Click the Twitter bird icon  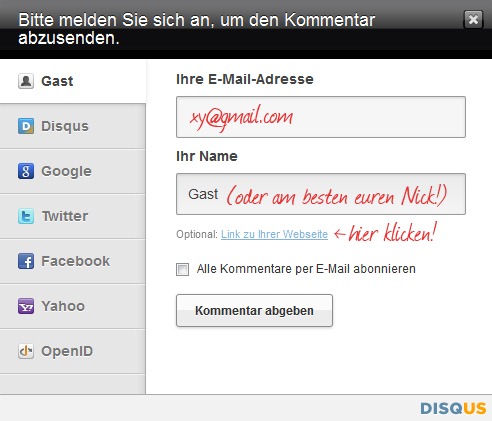coord(26,216)
